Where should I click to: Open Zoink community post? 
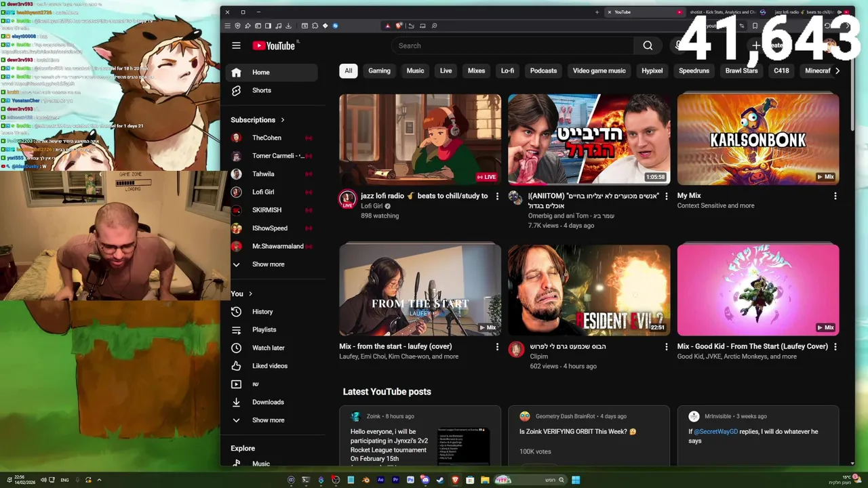pyautogui.click(x=420, y=436)
